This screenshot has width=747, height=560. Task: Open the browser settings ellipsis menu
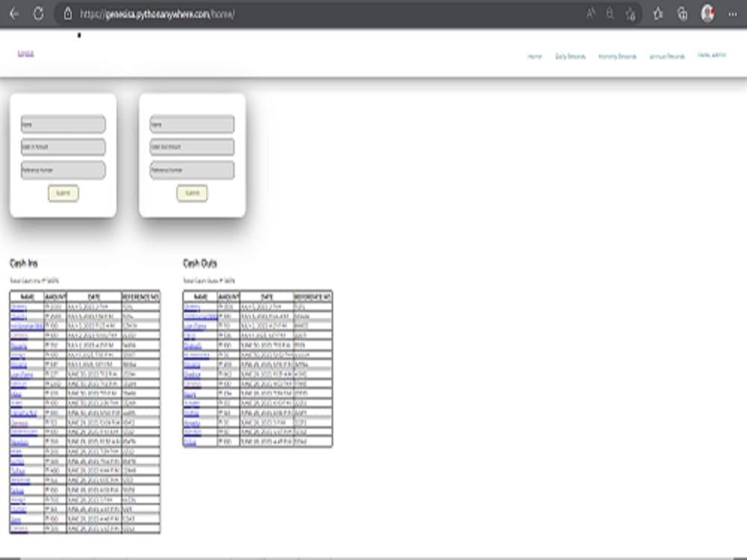click(x=733, y=13)
